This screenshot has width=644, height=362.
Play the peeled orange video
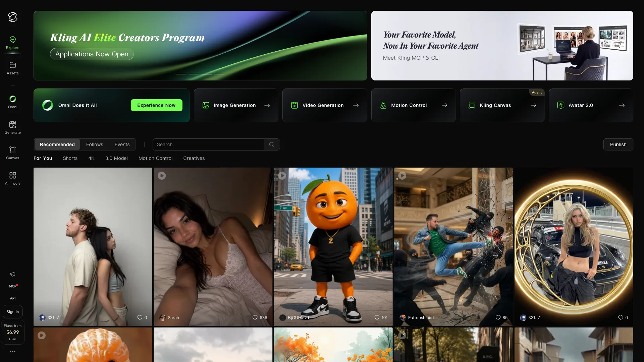42,335
